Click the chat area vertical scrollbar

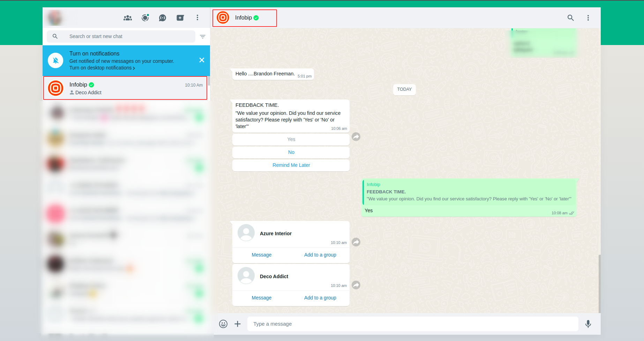click(599, 283)
